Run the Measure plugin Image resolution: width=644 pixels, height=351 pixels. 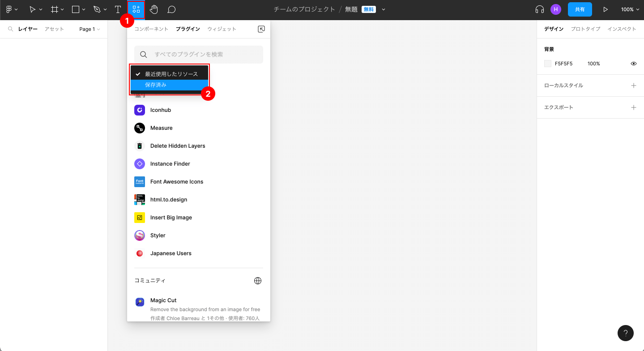(199, 128)
